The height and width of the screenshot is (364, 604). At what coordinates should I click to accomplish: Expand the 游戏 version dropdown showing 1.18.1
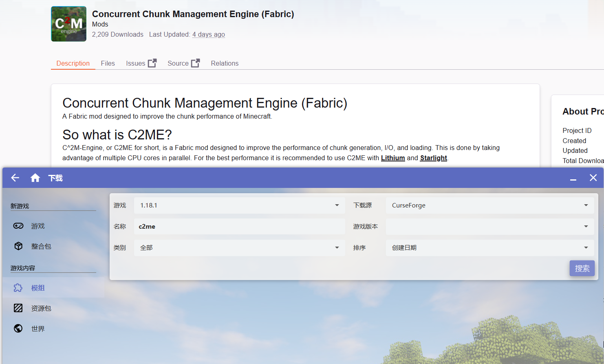(x=240, y=205)
